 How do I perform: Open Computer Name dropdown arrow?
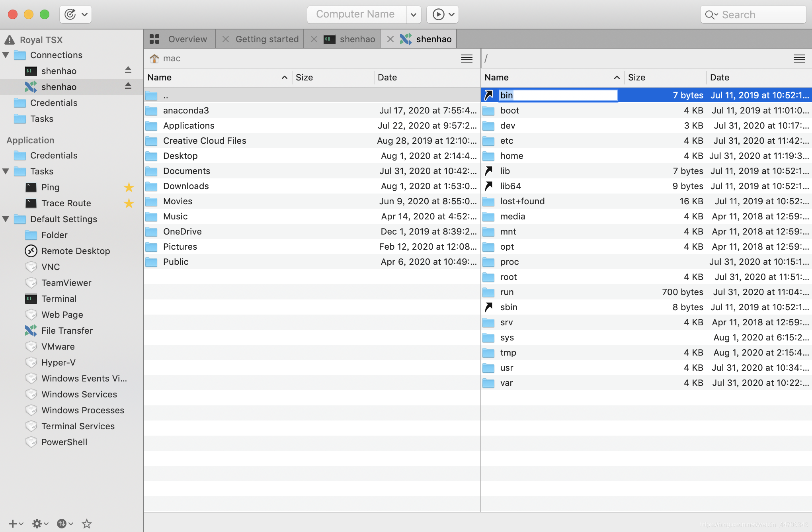pyautogui.click(x=414, y=15)
